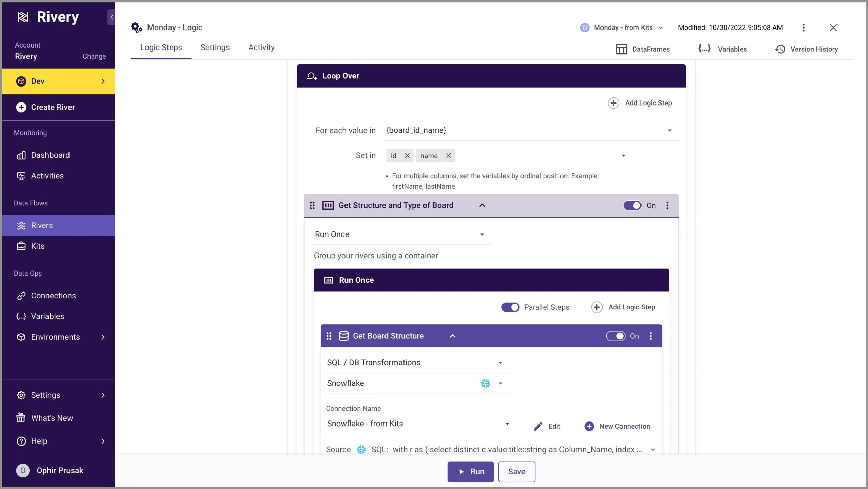Screen dimensions: 868x489
Task: Remove the 'name' variable chip
Action: coord(448,156)
